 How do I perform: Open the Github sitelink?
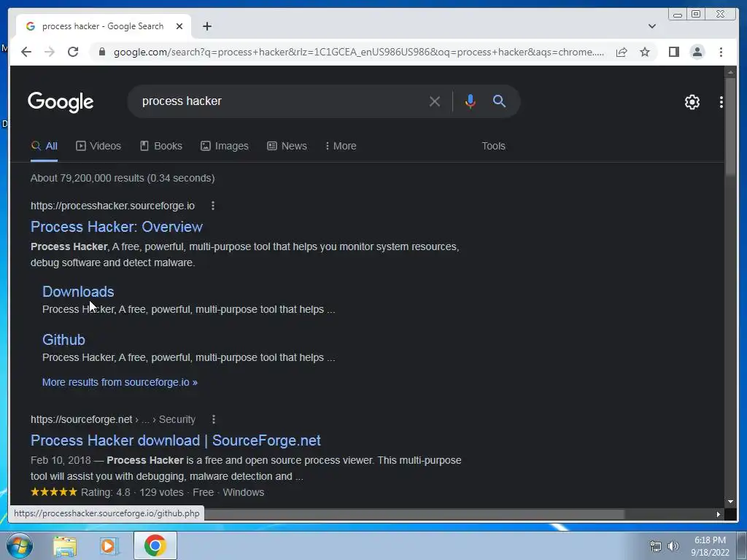(x=64, y=340)
